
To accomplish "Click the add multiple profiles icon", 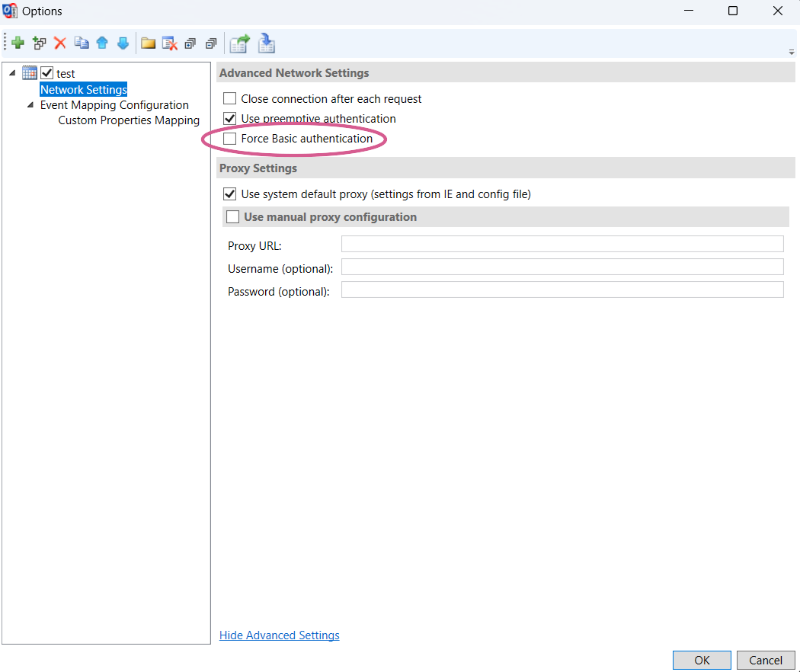I will coord(40,43).
